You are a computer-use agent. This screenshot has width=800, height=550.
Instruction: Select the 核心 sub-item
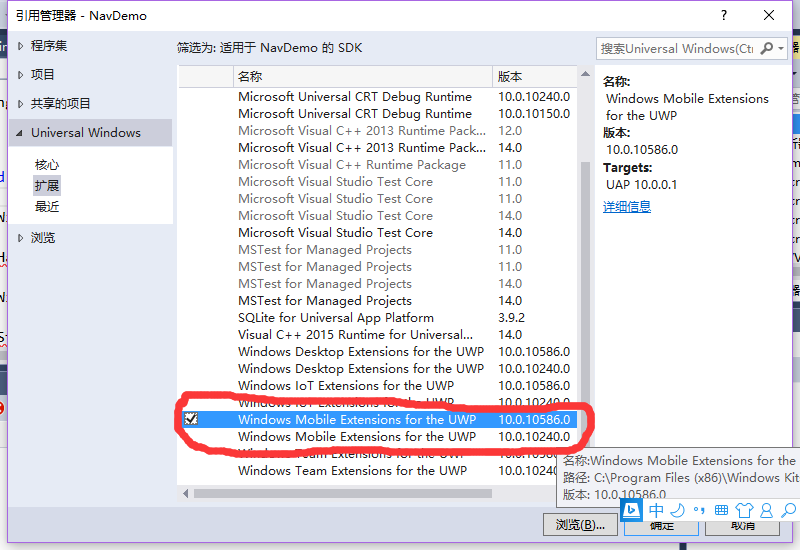point(47,165)
